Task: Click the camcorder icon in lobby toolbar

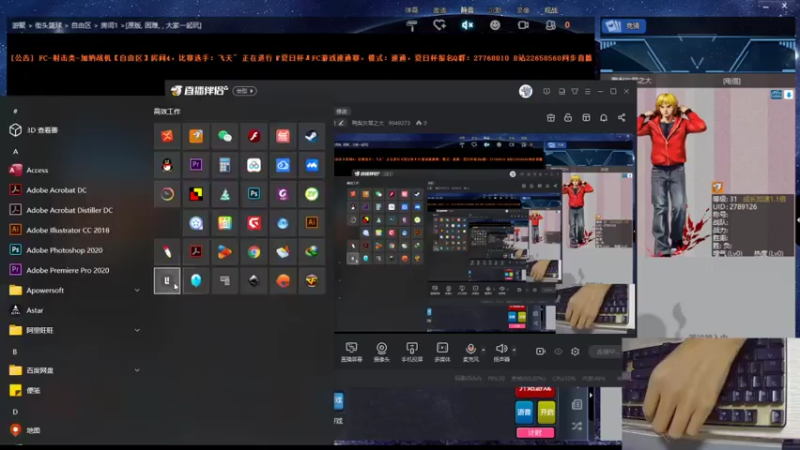Action: (523, 25)
